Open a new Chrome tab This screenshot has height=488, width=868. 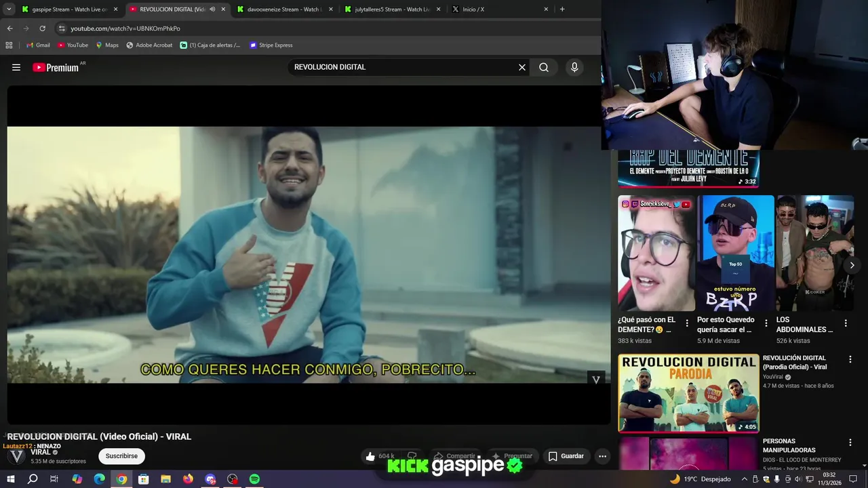(562, 9)
